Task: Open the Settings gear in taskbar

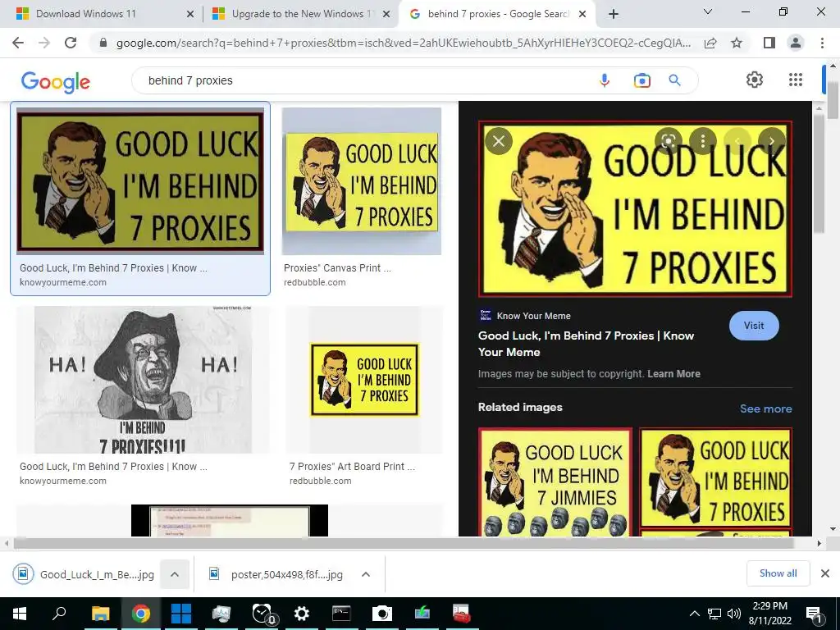Action: [301, 614]
